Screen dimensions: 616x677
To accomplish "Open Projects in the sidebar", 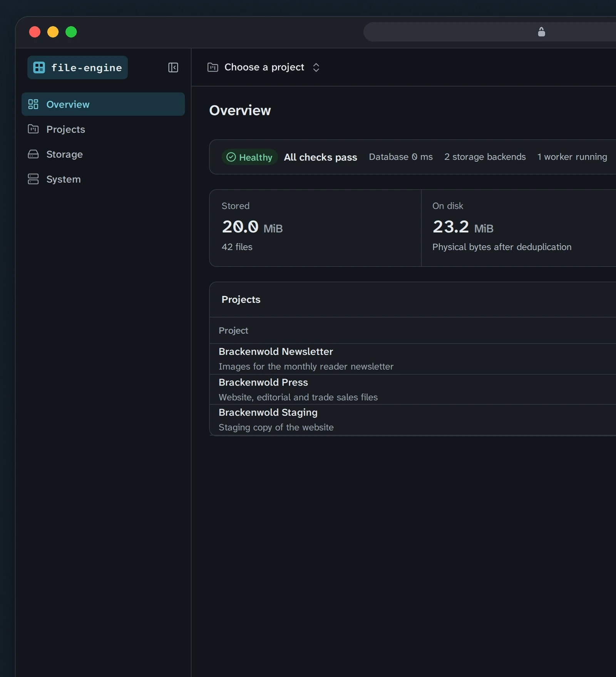I will point(103,129).
